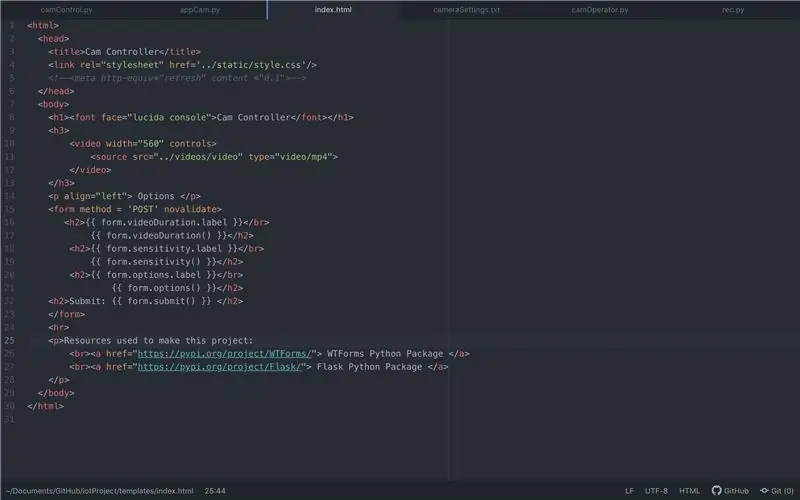Click the form.sensitivity.label line
Image resolution: width=800 pixels, height=500 pixels.
click(167, 249)
